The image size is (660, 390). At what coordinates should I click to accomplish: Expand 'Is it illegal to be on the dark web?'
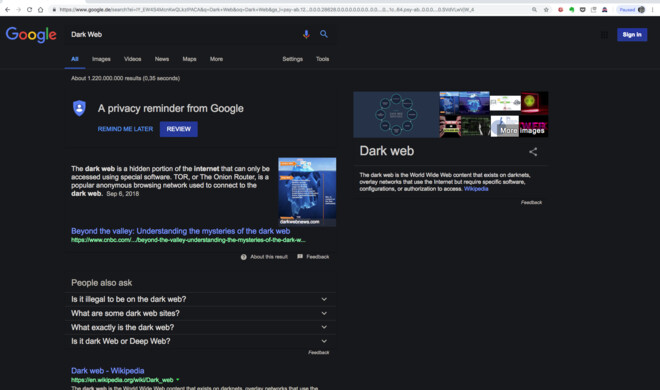coord(200,299)
